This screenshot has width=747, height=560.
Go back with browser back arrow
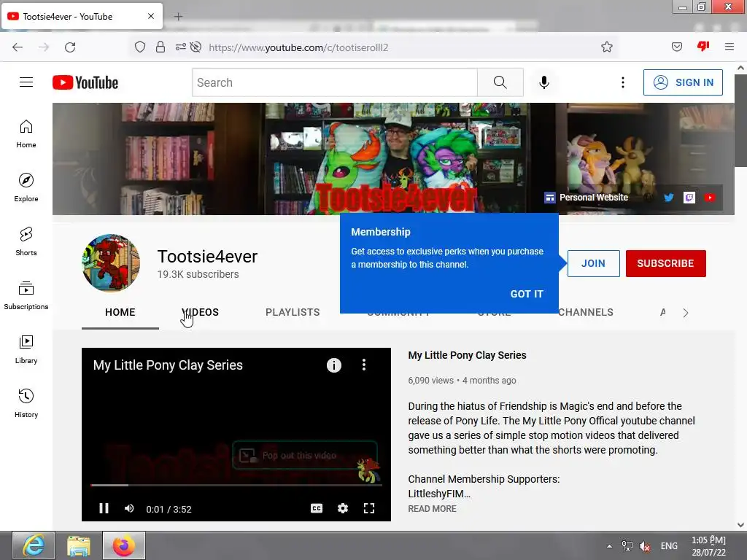tap(18, 47)
